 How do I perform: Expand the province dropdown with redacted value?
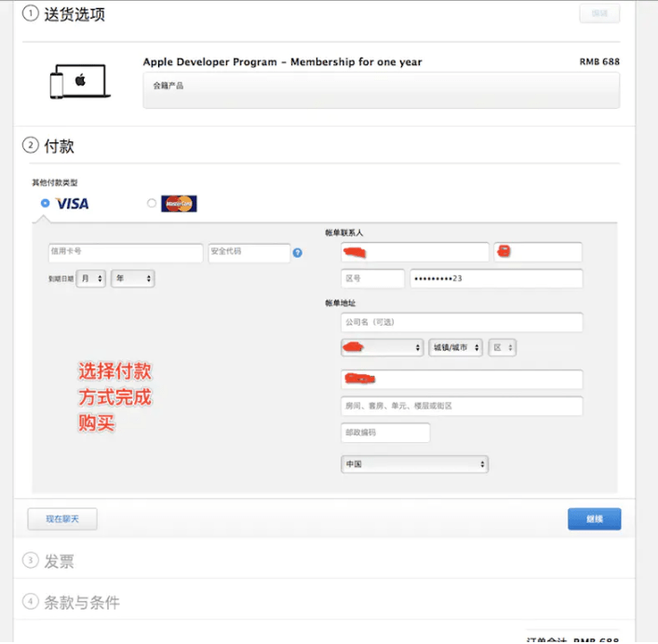382,347
